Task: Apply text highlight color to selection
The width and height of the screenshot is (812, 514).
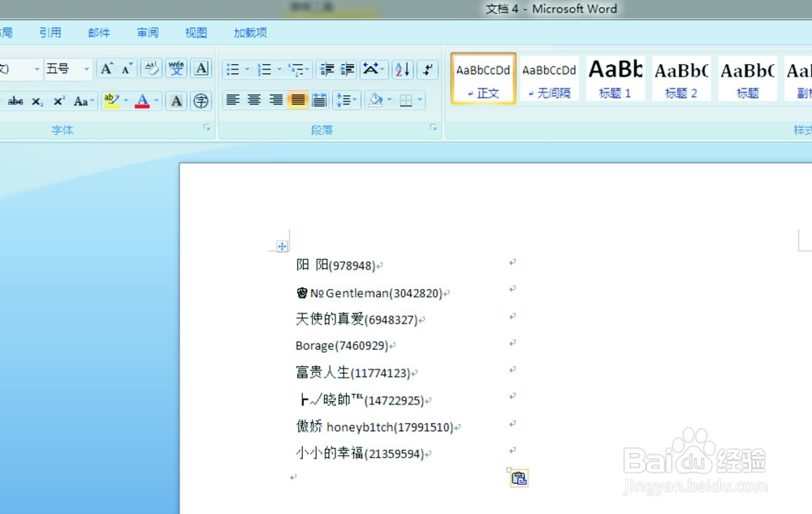Action: [111, 100]
